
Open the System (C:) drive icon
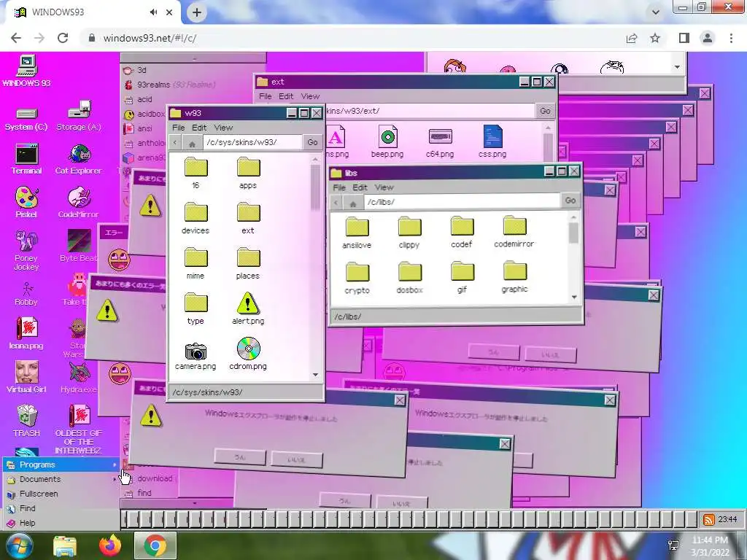click(x=26, y=118)
